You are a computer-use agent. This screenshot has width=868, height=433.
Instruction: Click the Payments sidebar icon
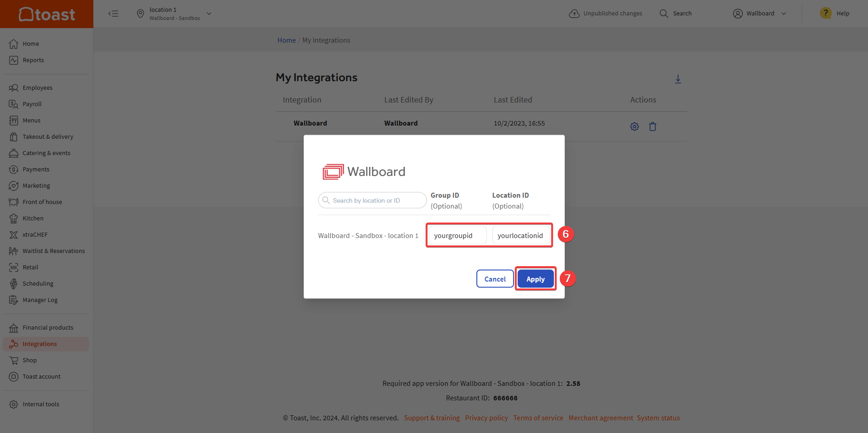pos(14,170)
